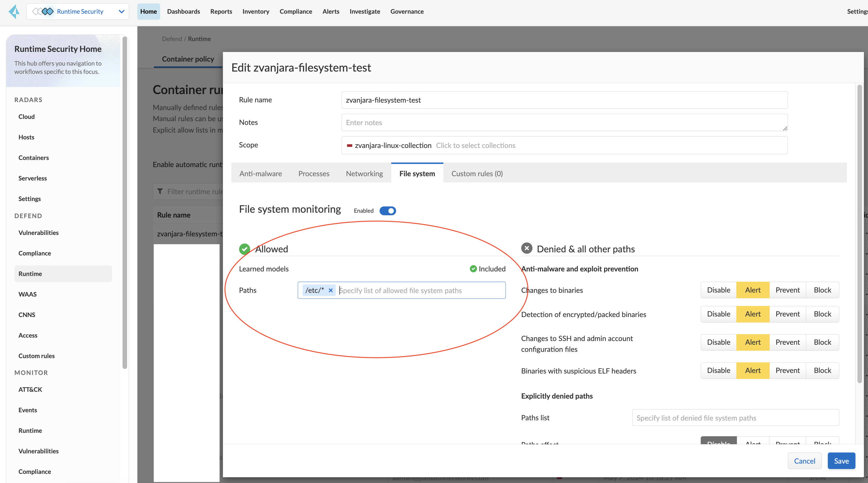868x483 pixels.
Task: Toggle File system monitoring Enabled switch
Action: point(388,211)
